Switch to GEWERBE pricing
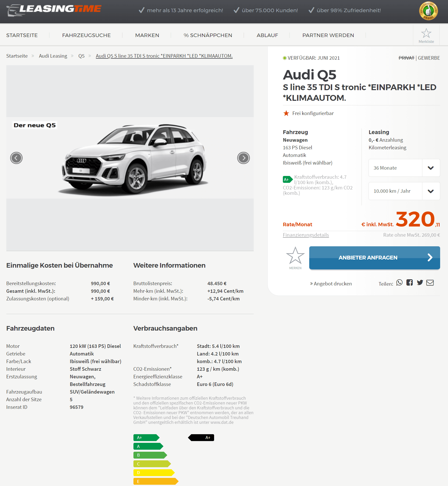This screenshot has width=448, height=486. (429, 58)
